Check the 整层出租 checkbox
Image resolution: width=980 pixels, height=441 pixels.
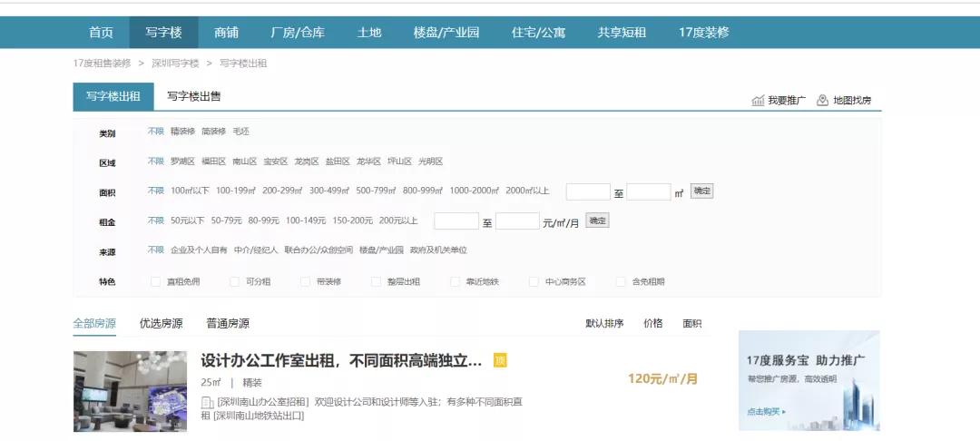376,281
